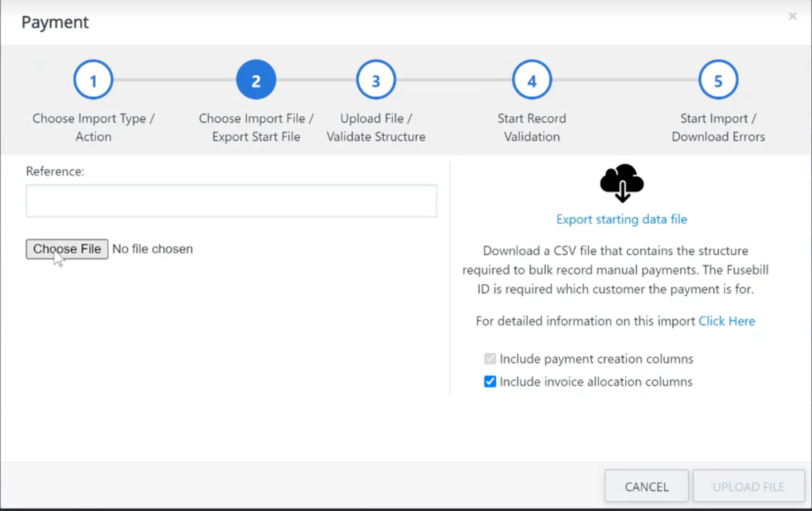
Task: Close the Payment dialog with X
Action: 792,16
